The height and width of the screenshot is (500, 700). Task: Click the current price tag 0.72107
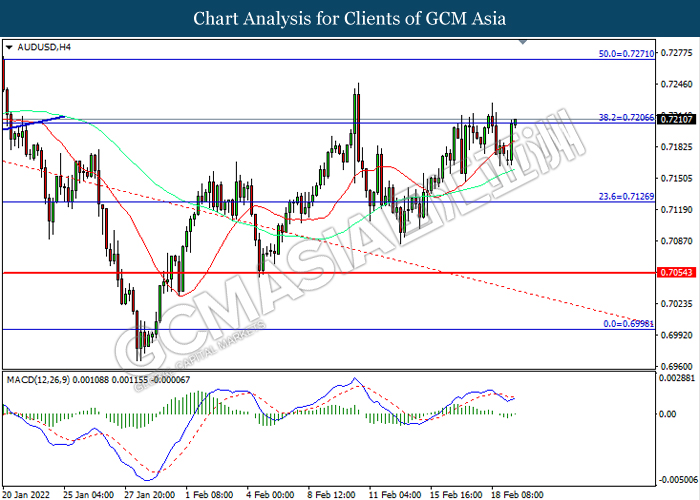(x=676, y=119)
